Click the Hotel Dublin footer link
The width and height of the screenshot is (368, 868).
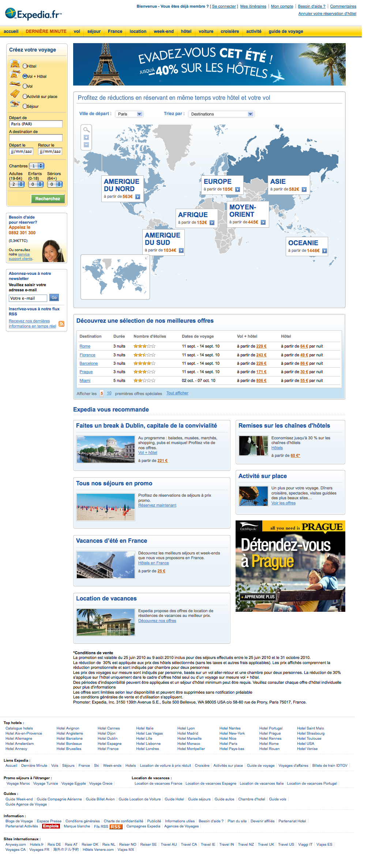[108, 738]
